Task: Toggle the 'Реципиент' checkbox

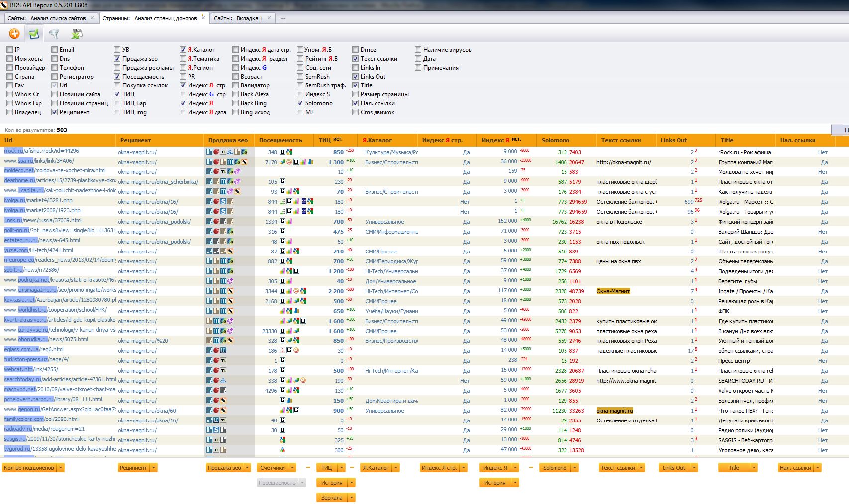Action: coord(54,112)
